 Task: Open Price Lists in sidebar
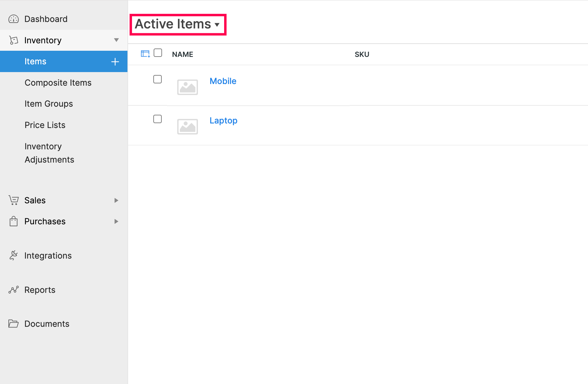tap(45, 125)
